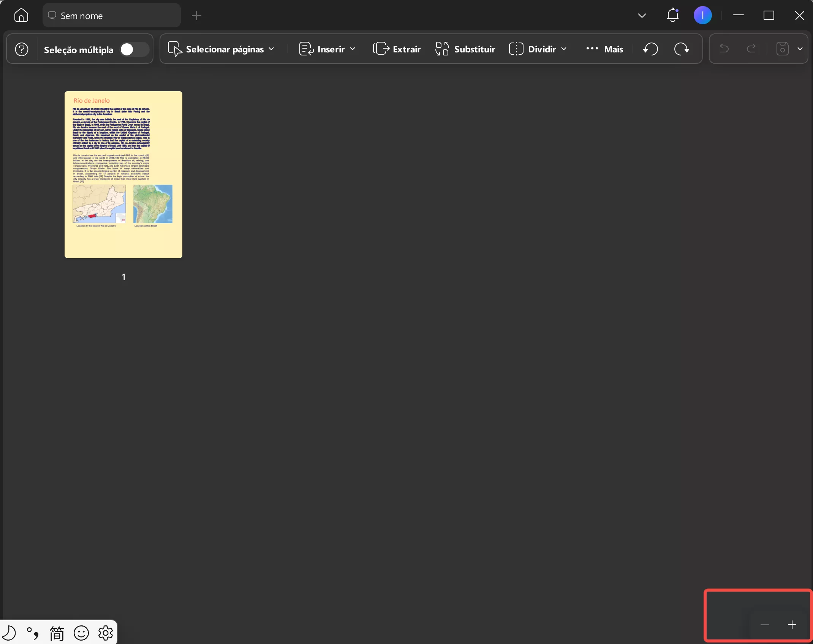
Task: Expand the save options arrow
Action: (x=800, y=49)
